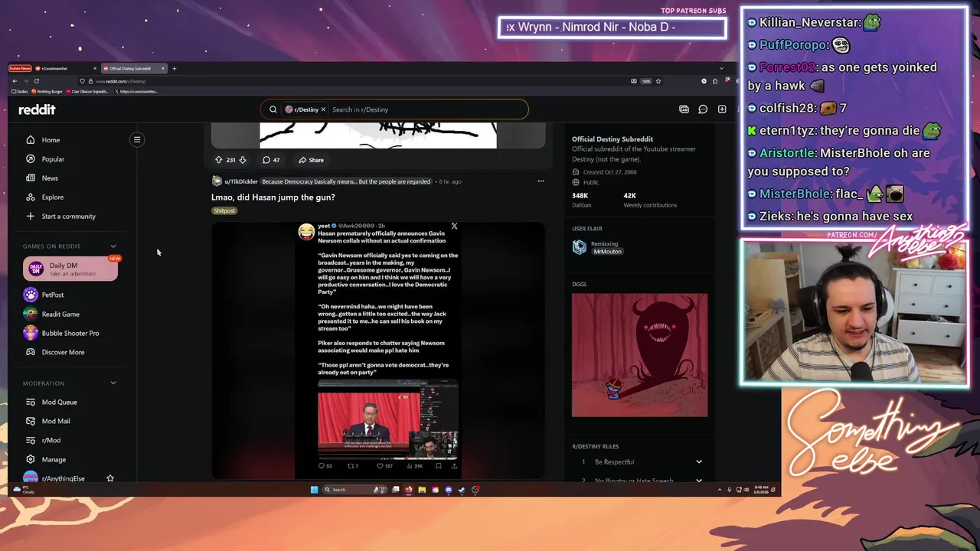
Task: Collapse the sidebar with hamburger button
Action: click(137, 139)
